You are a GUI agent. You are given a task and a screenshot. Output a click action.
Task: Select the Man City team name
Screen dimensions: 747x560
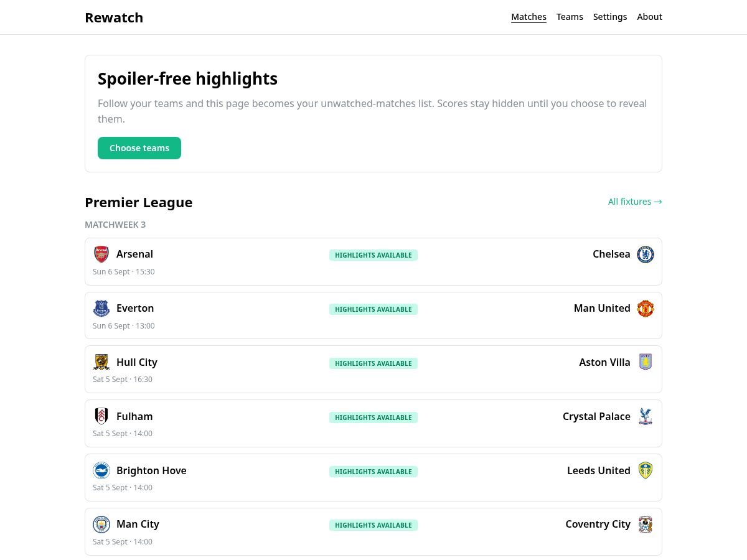[x=138, y=524]
